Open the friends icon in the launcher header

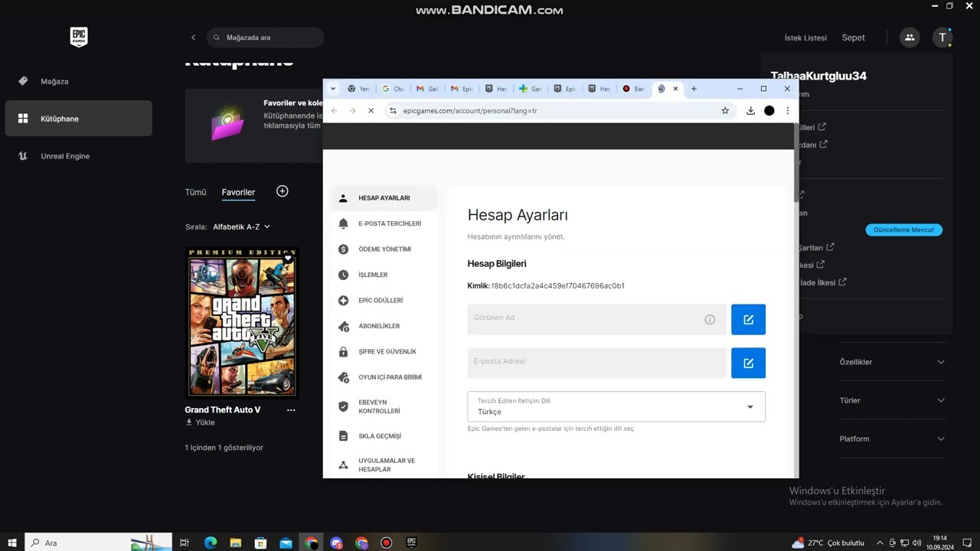click(910, 37)
